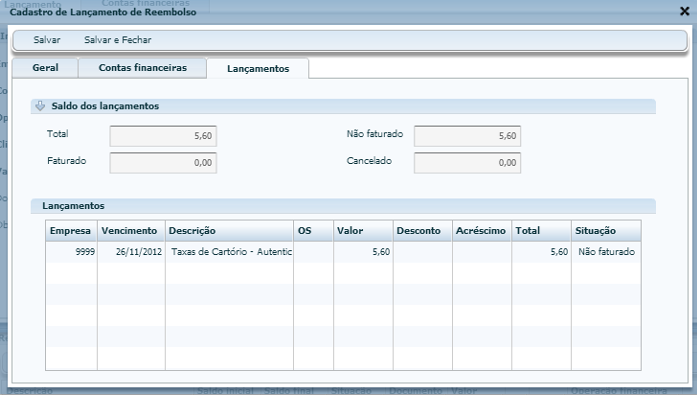Screen dimensions: 697x395
Task: Select the Lançamentos tab
Action: pos(258,69)
